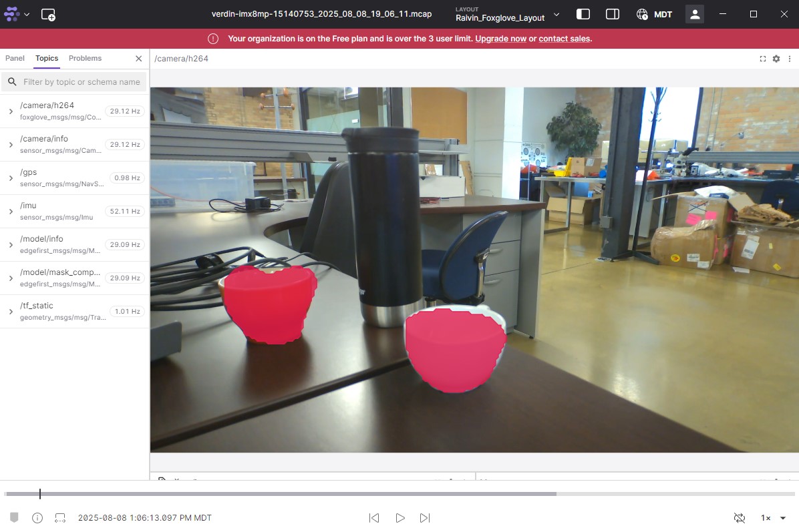The width and height of the screenshot is (799, 532).
Task: Click the data source info icon
Action: (x=37, y=518)
